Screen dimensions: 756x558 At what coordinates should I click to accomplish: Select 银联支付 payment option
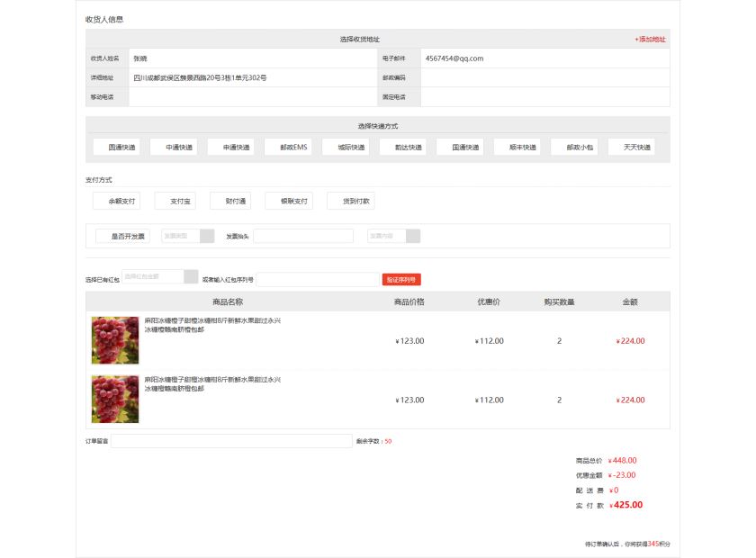[289, 201]
